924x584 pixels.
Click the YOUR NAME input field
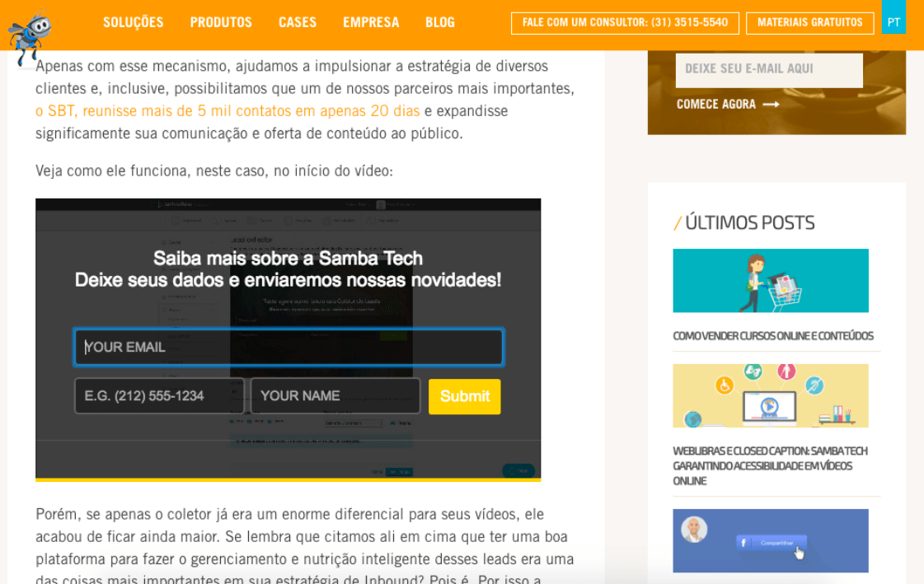(x=335, y=396)
